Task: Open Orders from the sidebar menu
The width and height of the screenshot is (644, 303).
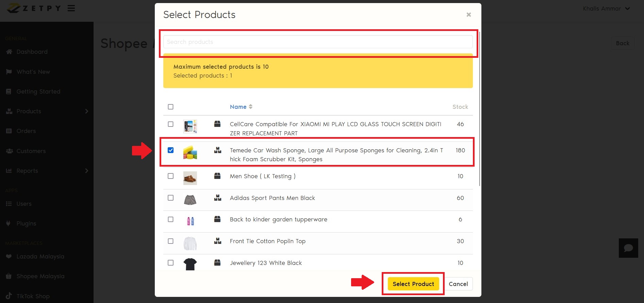Action: pyautogui.click(x=26, y=131)
